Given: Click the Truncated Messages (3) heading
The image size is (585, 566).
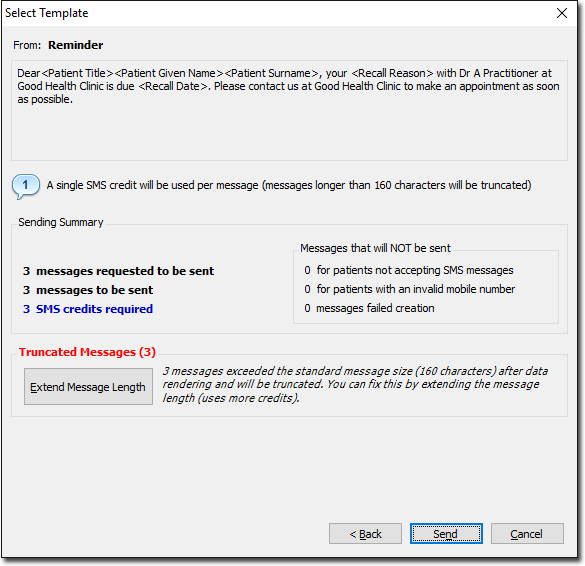Looking at the screenshot, I should click(87, 352).
